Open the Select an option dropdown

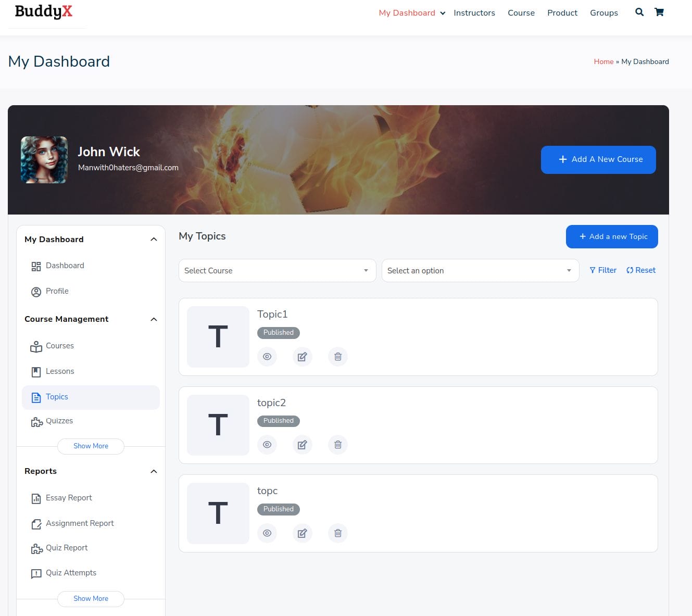(480, 271)
